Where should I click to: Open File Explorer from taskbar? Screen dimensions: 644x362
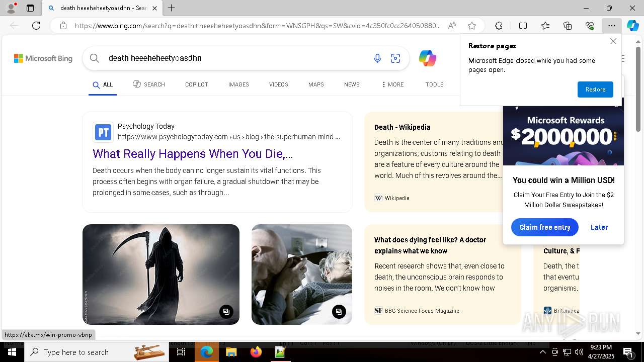pyautogui.click(x=231, y=352)
